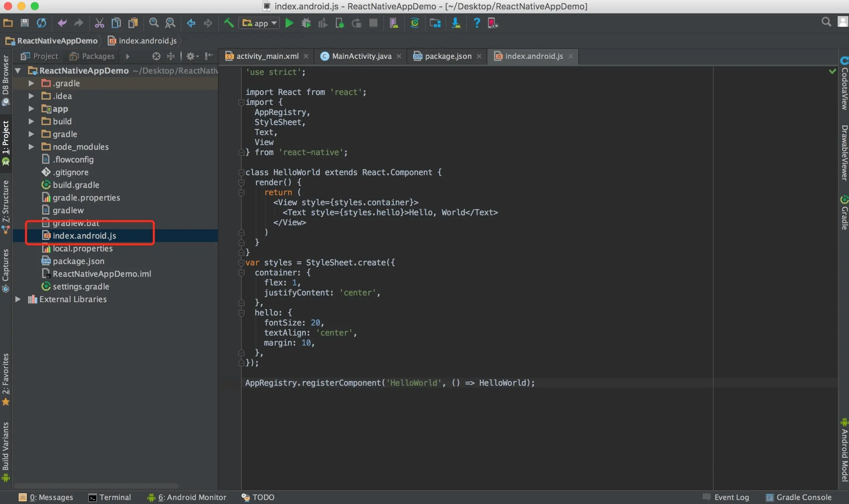Navigate Forward with the grey arrow

208,23
